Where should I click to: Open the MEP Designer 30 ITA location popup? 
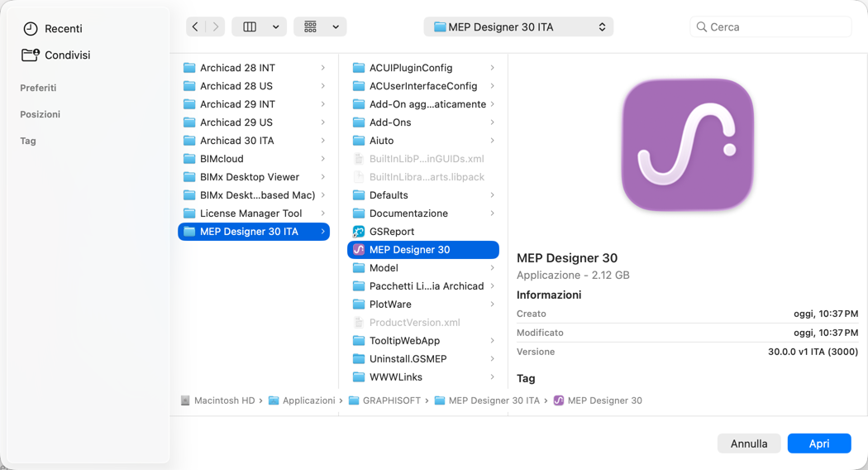click(x=518, y=26)
